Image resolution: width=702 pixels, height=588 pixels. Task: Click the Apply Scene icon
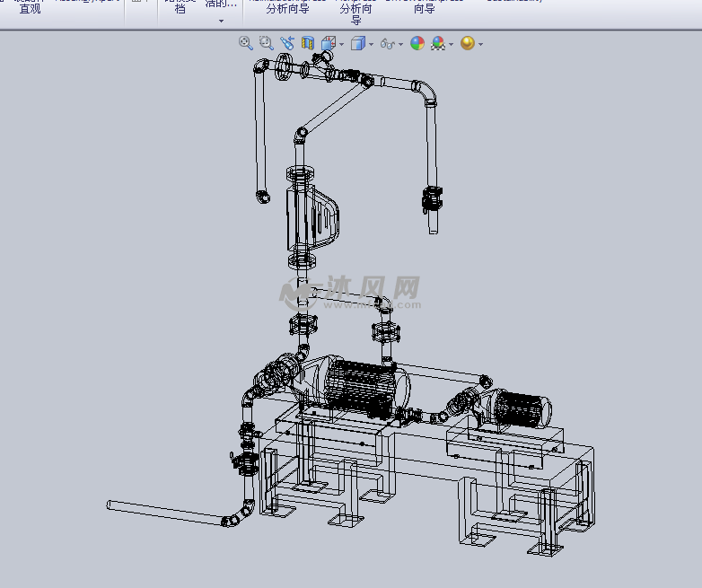438,43
